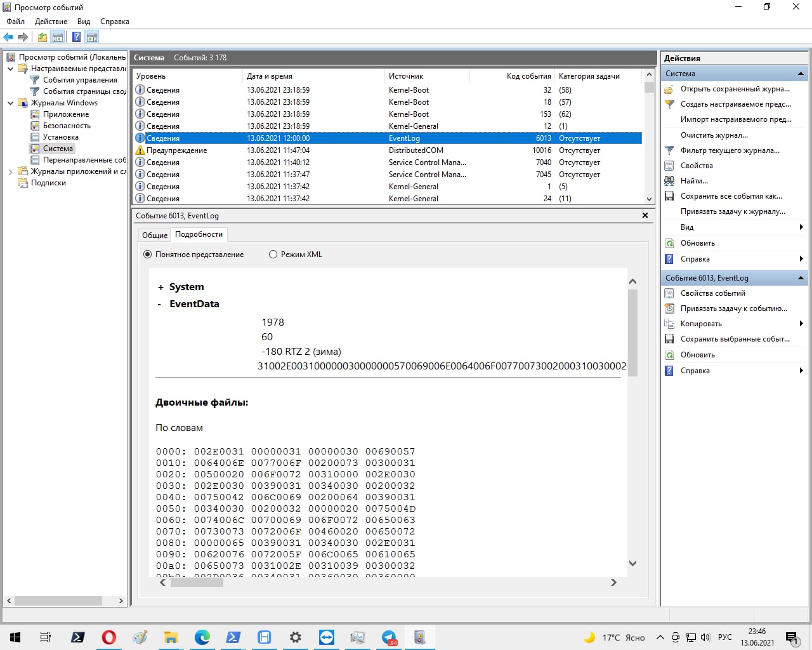
Task: Select 'Понятное представление' radio button
Action: pyautogui.click(x=148, y=255)
